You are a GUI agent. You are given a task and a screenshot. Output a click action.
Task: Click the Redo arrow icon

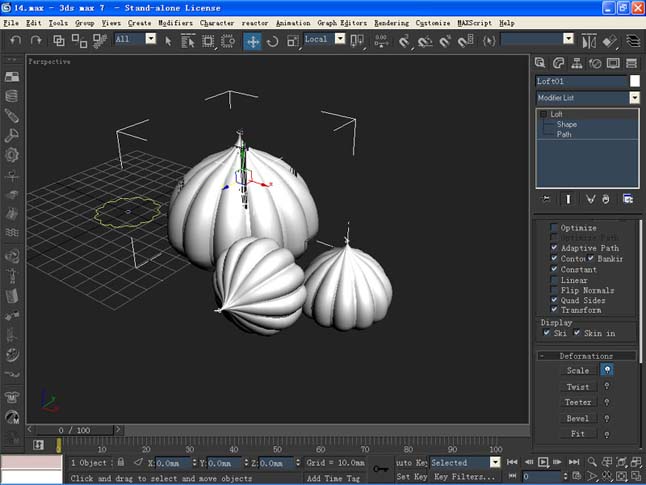click(x=36, y=40)
